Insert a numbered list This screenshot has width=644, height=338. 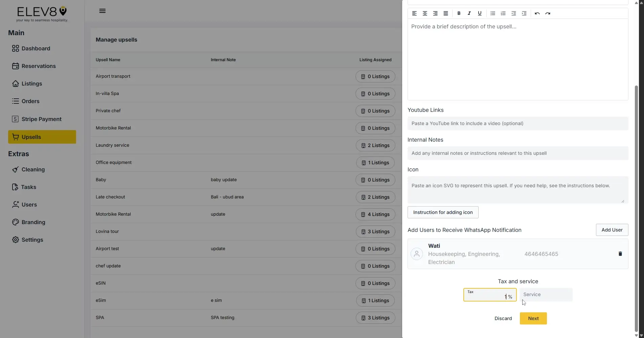tap(503, 13)
